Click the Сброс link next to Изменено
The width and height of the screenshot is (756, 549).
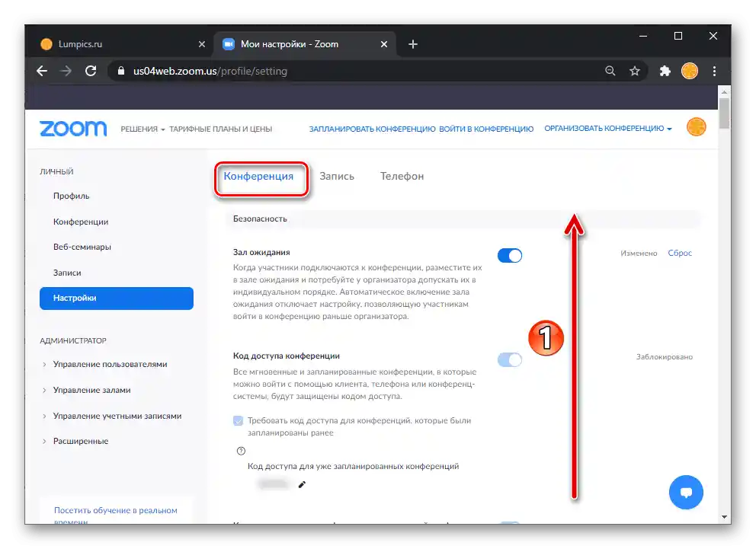pyautogui.click(x=679, y=253)
